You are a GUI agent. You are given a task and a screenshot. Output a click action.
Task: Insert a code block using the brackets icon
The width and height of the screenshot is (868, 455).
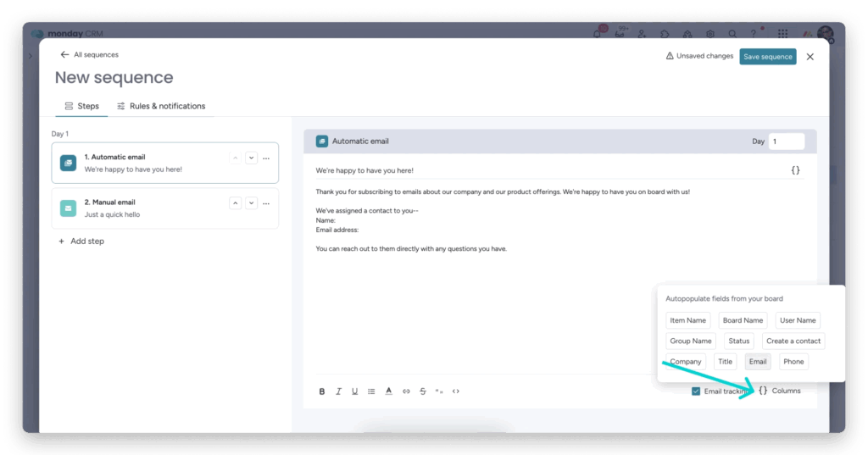(x=456, y=391)
